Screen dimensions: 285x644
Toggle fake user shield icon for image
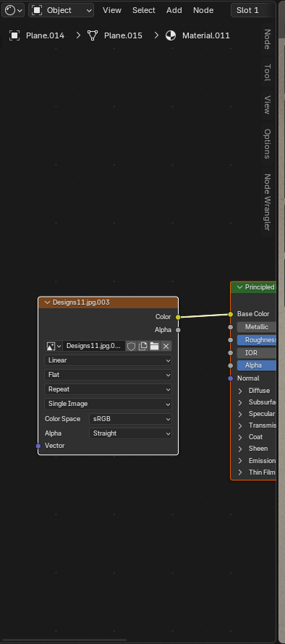[x=131, y=346]
